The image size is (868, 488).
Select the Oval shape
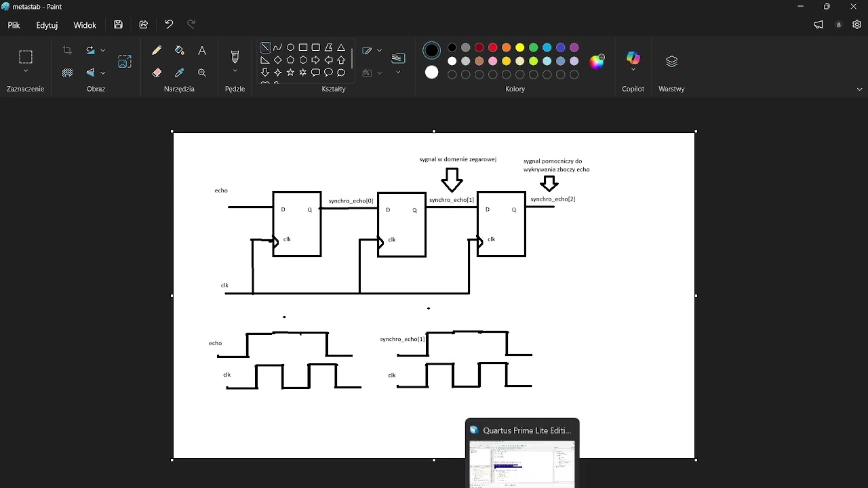click(x=291, y=48)
